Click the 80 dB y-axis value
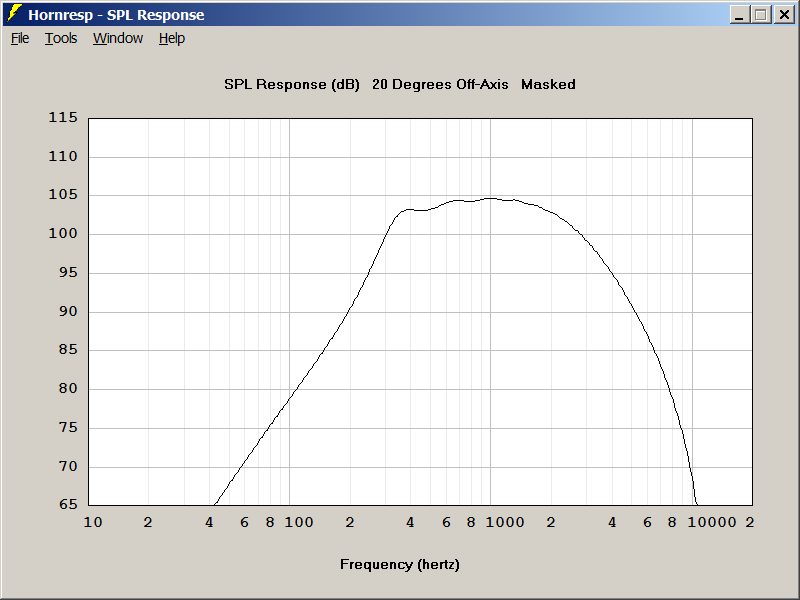This screenshot has width=800, height=600. (x=68, y=388)
